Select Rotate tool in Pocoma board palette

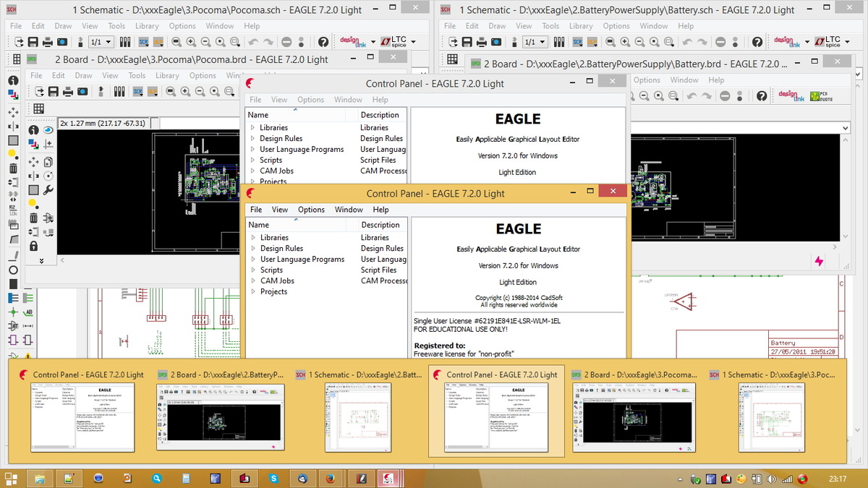48,176
